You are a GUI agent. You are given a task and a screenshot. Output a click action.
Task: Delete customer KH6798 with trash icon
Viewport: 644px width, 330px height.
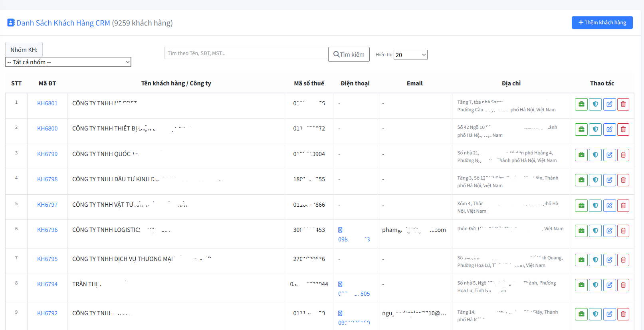[623, 180]
